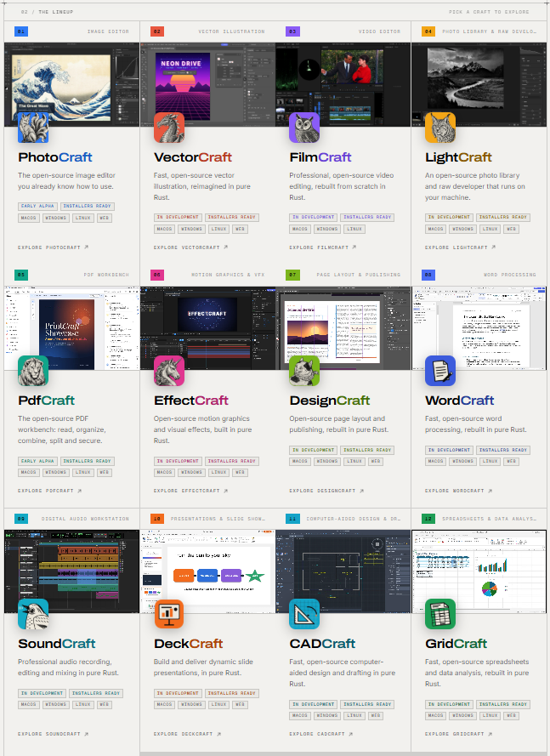Screen dimensions: 550x756
Task: Click the DesignCraft title heading
Action: [330, 401]
